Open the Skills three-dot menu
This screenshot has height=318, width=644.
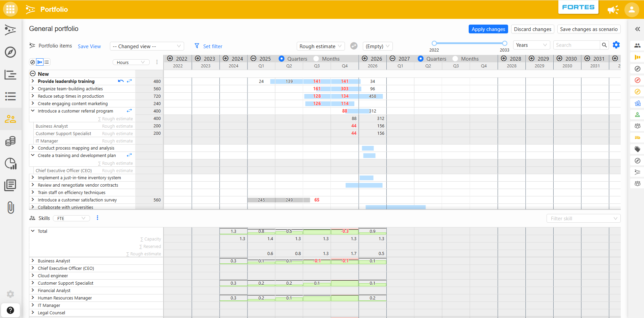(x=97, y=218)
